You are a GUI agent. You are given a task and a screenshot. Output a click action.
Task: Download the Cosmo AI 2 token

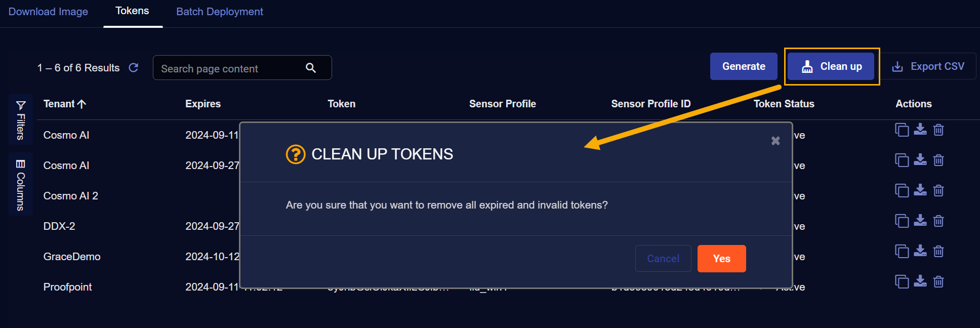[x=920, y=191]
